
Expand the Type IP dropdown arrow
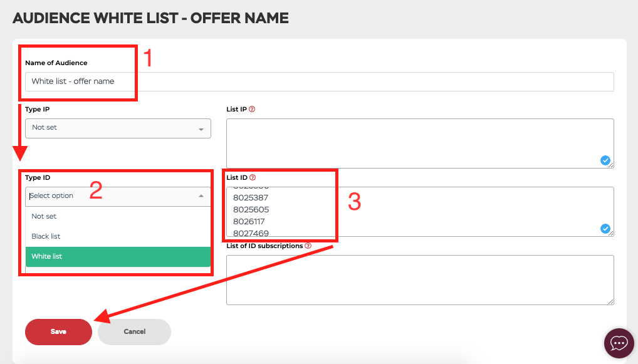[201, 129]
